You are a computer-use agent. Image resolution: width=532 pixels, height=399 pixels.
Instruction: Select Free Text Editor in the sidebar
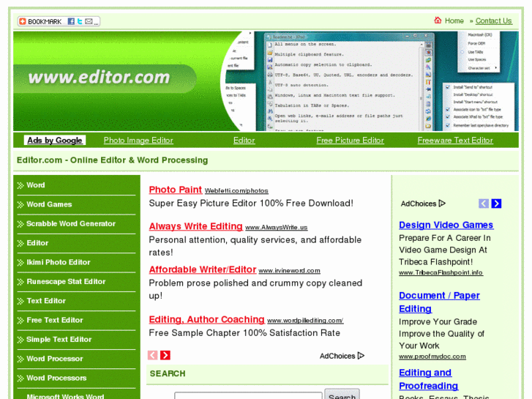[55, 320]
